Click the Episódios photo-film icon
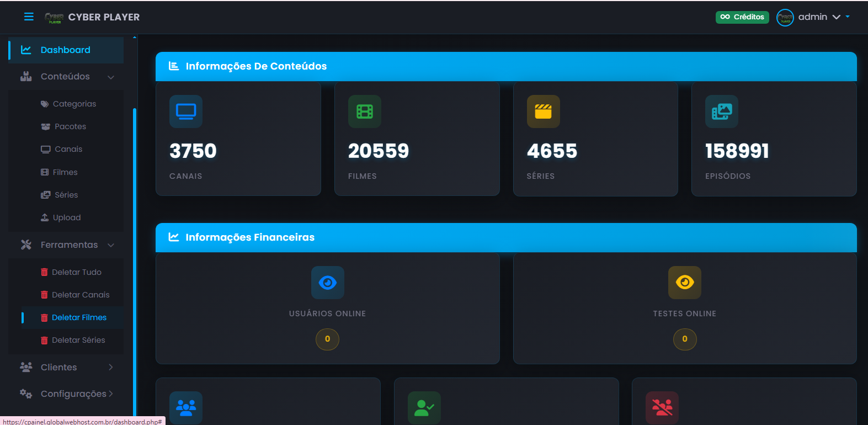The height and width of the screenshot is (425, 868). coord(722,111)
